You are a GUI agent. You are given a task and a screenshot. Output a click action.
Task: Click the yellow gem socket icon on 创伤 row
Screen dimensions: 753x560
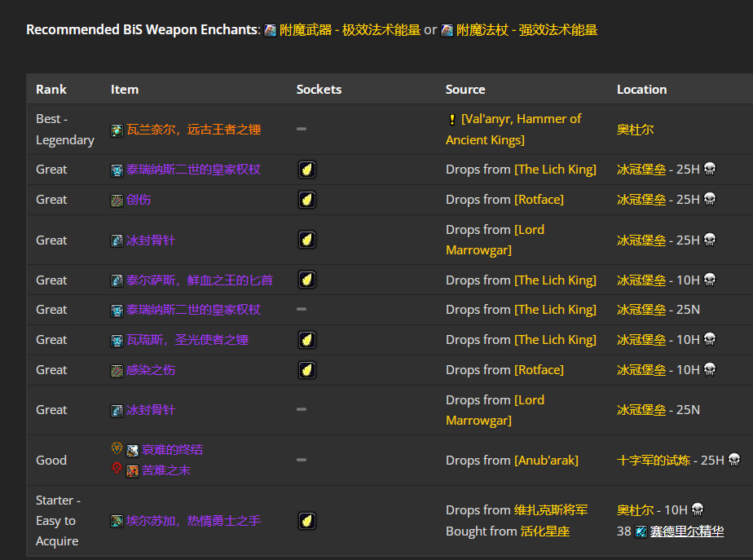[307, 199]
